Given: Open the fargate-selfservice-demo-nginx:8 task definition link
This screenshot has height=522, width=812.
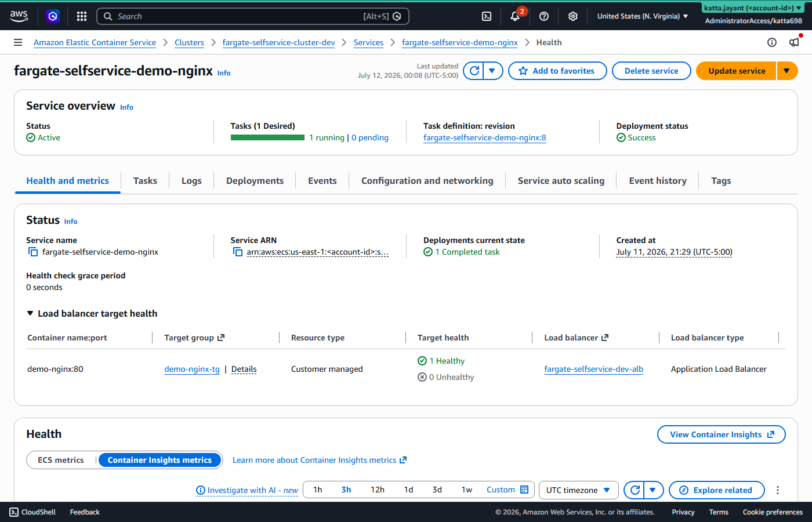Looking at the screenshot, I should click(485, 137).
